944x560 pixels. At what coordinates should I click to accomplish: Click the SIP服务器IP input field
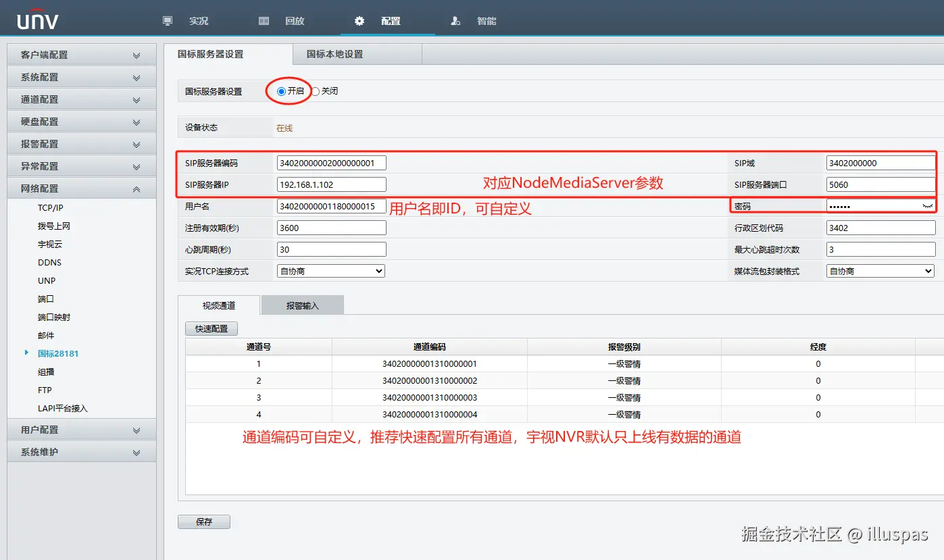(332, 184)
